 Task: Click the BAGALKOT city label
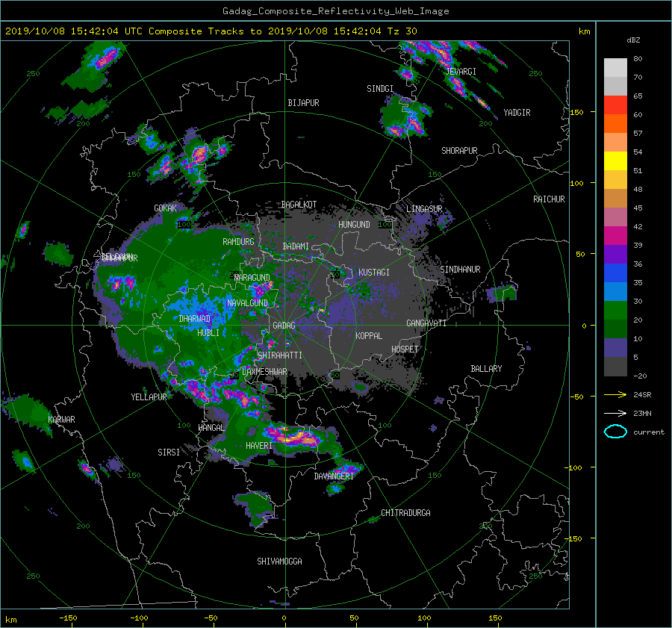[299, 205]
